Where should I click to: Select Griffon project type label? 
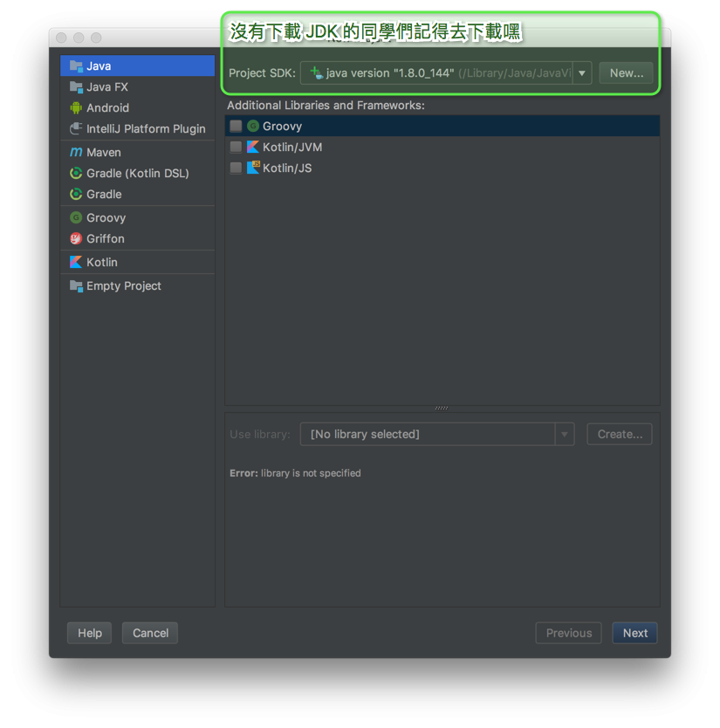[x=106, y=238]
